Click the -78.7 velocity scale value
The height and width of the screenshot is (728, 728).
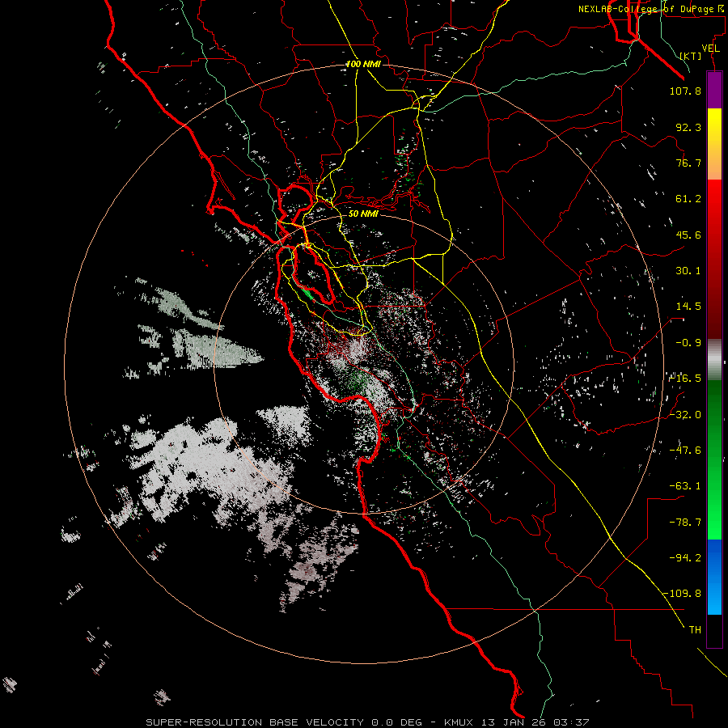coord(685,523)
